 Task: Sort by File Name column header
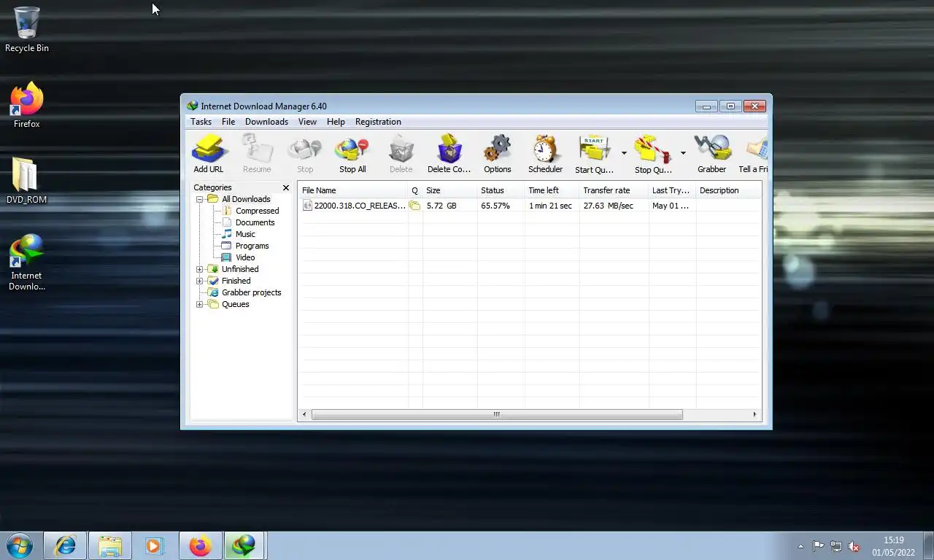[x=353, y=190]
